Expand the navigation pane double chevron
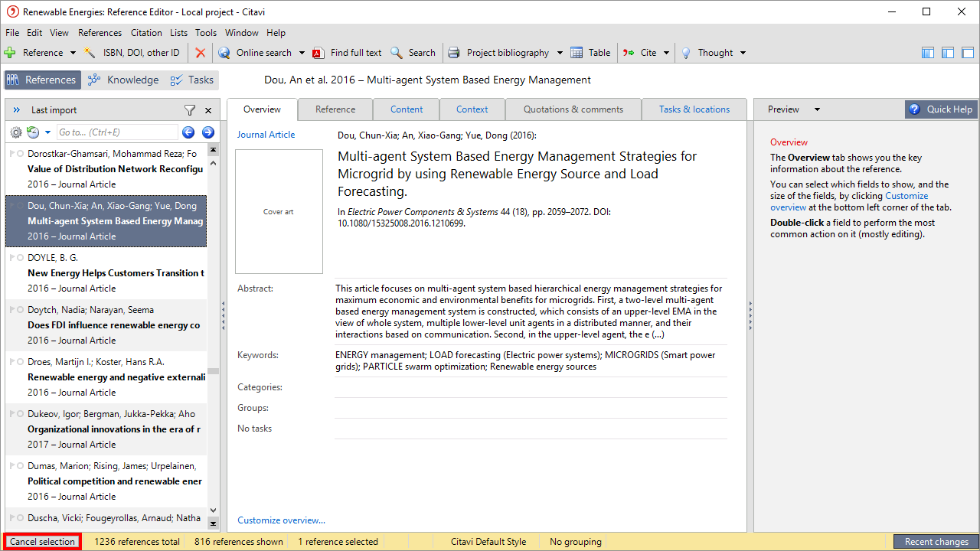 17,110
